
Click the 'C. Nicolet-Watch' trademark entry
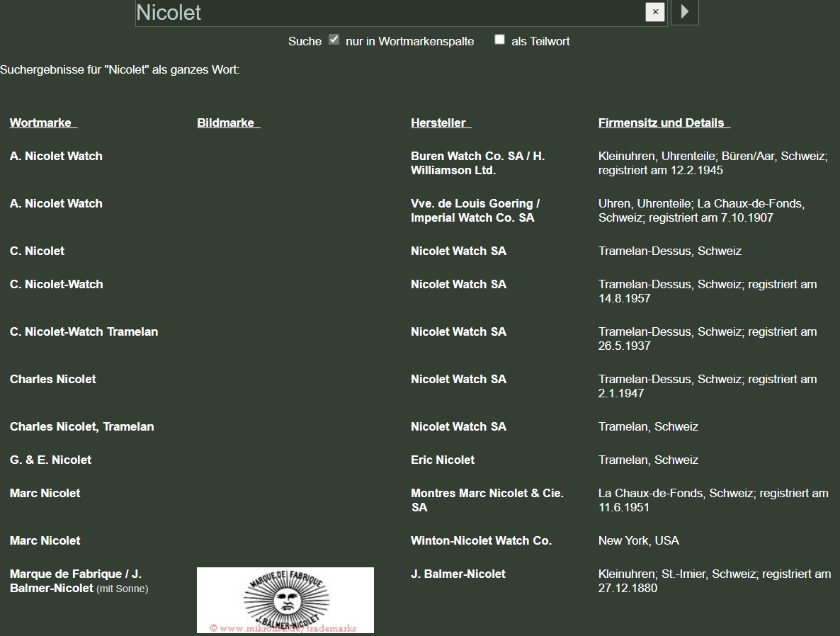tap(56, 284)
